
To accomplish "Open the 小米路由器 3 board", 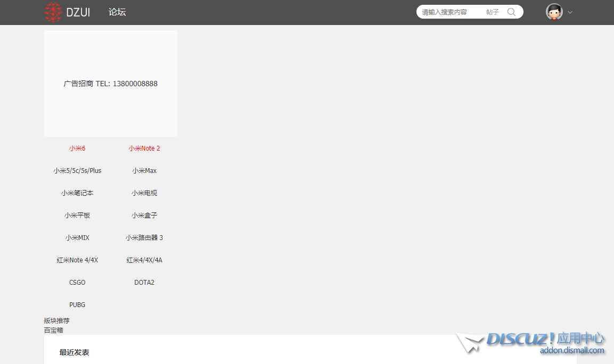I will 144,238.
